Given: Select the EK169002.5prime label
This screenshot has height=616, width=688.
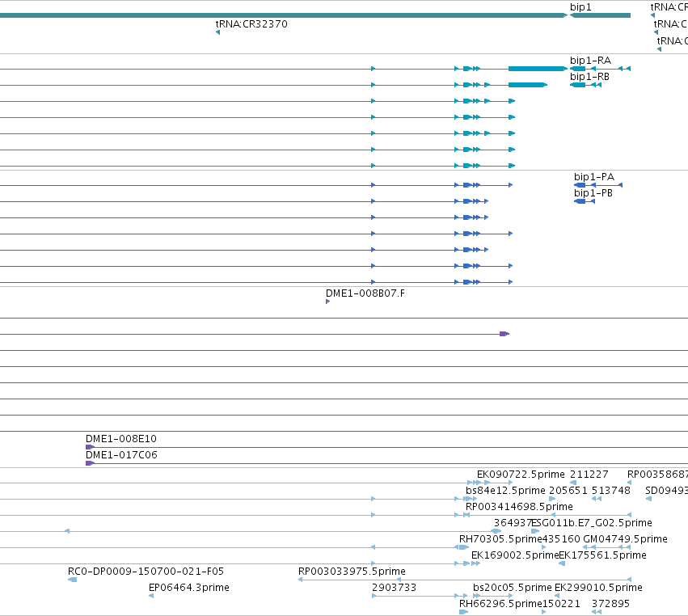Looking at the screenshot, I should click(515, 555).
